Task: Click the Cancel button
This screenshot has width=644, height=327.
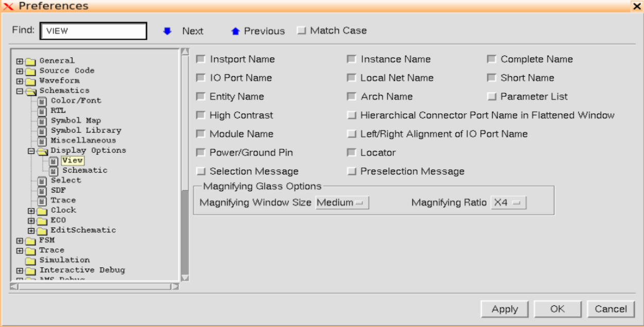Action: point(611,309)
